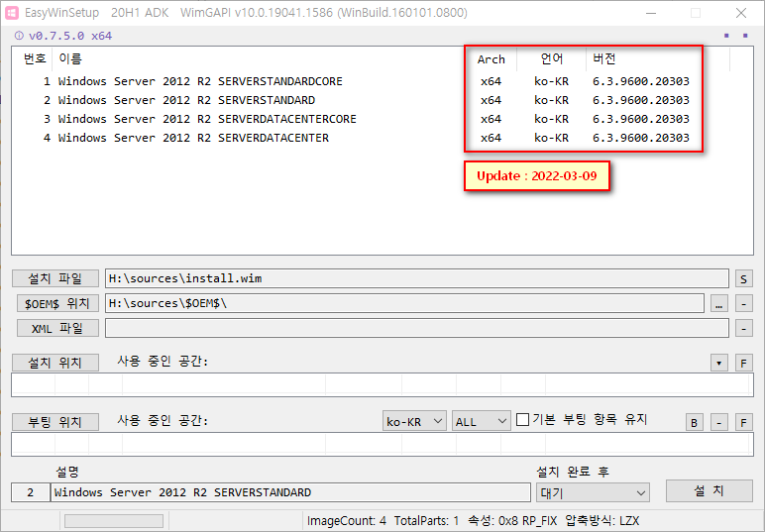Image resolution: width=765 pixels, height=532 pixels.
Task: Click the image index field showing 2
Action: tap(31, 492)
